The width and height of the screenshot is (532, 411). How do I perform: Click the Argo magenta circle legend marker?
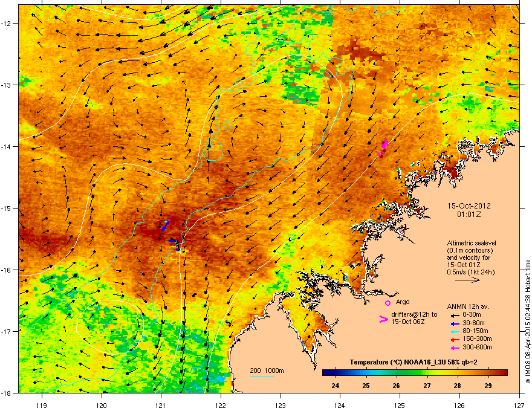click(388, 303)
